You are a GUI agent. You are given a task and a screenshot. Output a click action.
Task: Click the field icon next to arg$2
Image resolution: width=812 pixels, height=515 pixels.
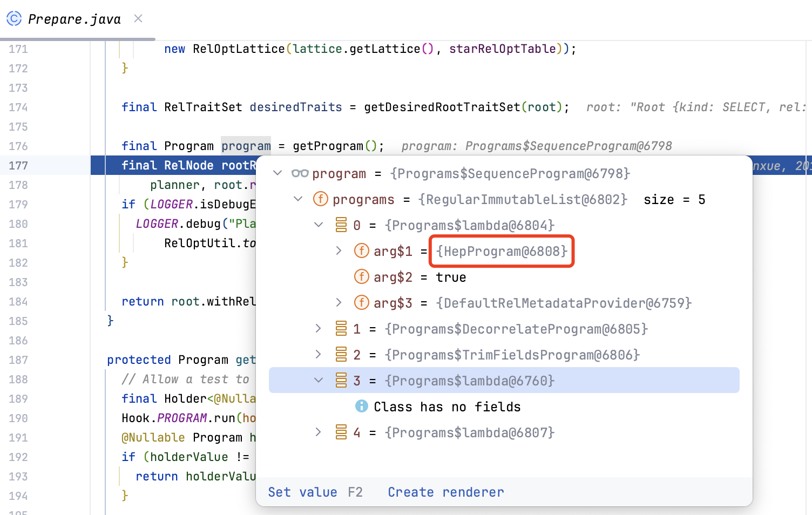362,276
